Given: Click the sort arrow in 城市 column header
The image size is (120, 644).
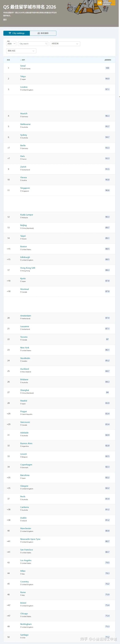Looking at the screenshot, I should pyautogui.click(x=21, y=60).
